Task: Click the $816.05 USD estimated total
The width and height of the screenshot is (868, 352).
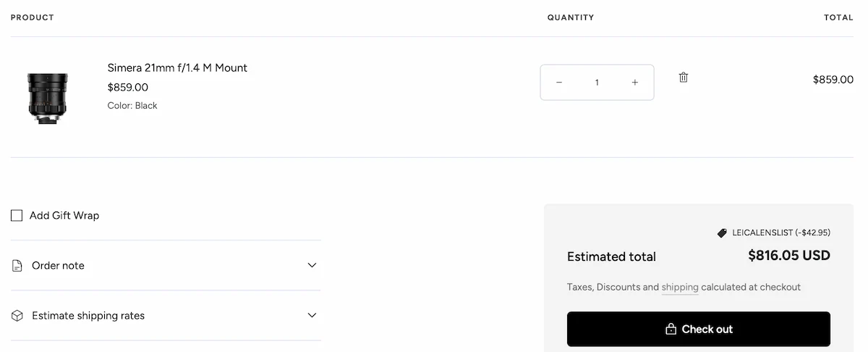Action: pyautogui.click(x=788, y=256)
